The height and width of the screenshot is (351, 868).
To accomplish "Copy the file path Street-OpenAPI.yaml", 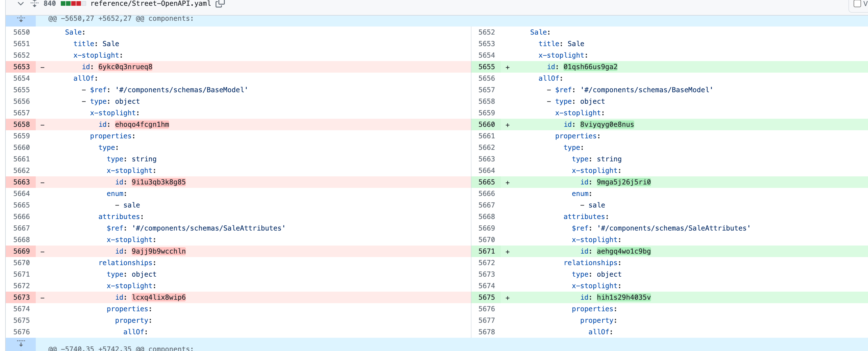I will click(220, 4).
